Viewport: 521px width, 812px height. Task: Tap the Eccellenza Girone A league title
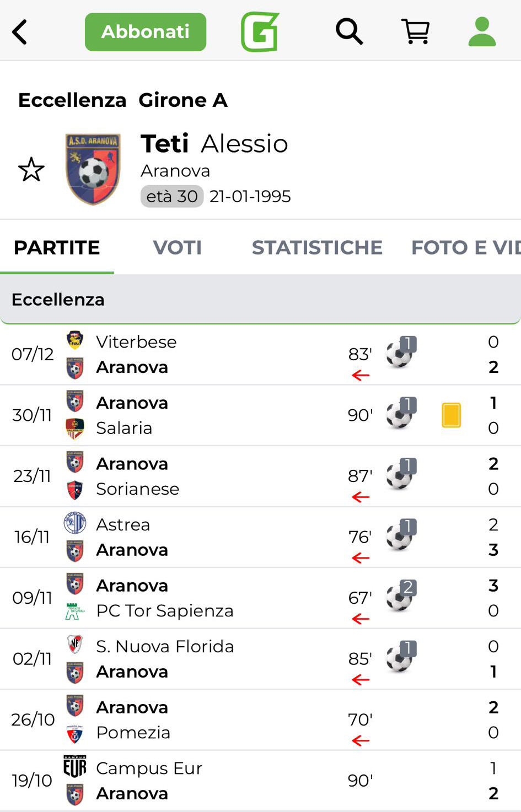(x=122, y=100)
